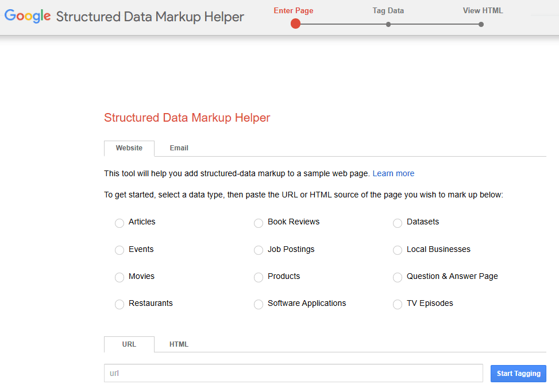This screenshot has height=392, width=559.
Task: Switch to the HTML input tab
Action: tap(179, 344)
